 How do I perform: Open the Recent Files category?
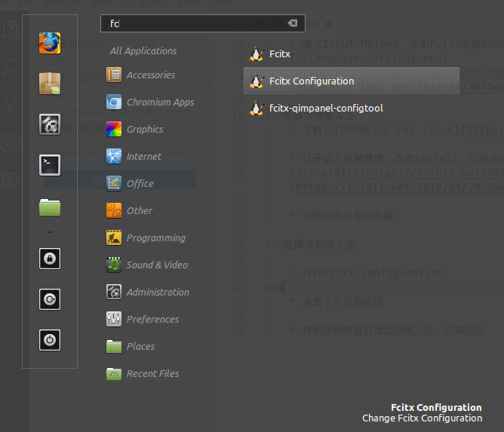click(x=143, y=373)
